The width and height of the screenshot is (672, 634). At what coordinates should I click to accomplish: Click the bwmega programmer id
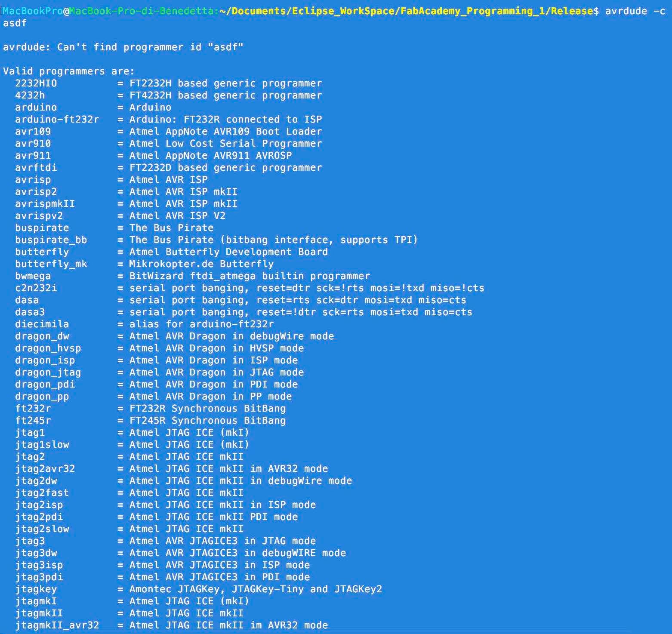(x=33, y=276)
